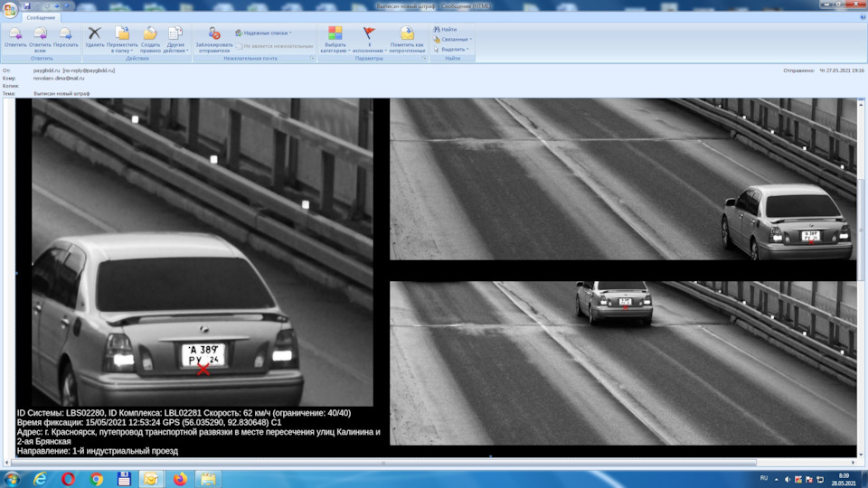Screen dimensions: 868x488
Task: Launch Opera from taskbar
Action: pos(68,479)
